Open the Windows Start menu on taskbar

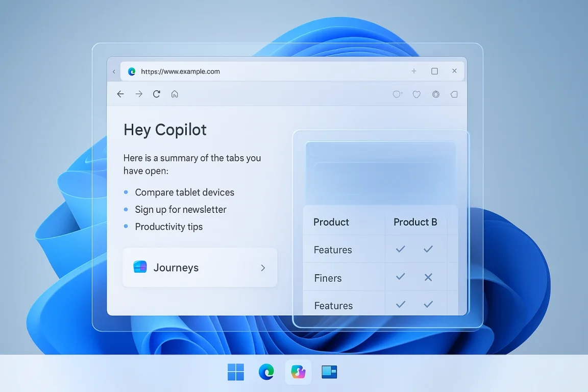pyautogui.click(x=236, y=372)
